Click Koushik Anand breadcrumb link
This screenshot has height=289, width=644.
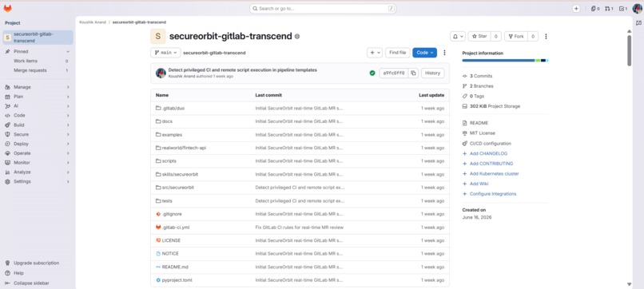coord(93,22)
